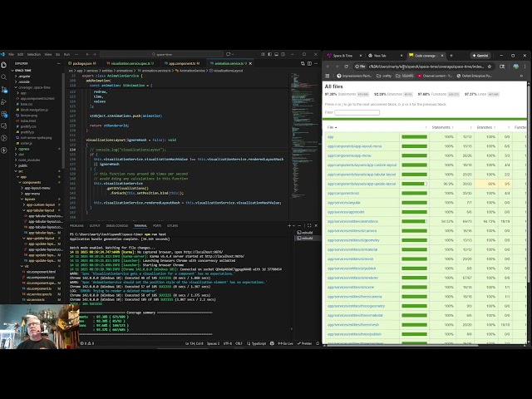Click the new terminal plus icon
Screen dimensions: 532x399
[x=289, y=225]
